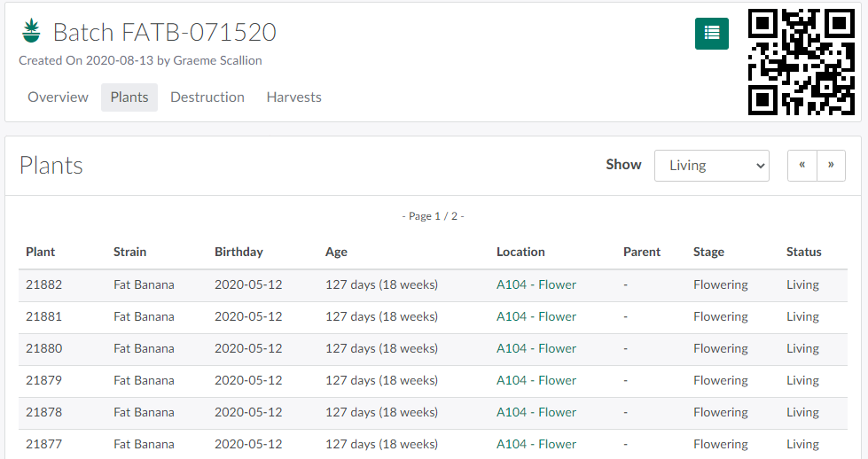Screen dimensions: 868x459
Task: Click A104 - Flower link for plant 21877
Action: point(536,445)
